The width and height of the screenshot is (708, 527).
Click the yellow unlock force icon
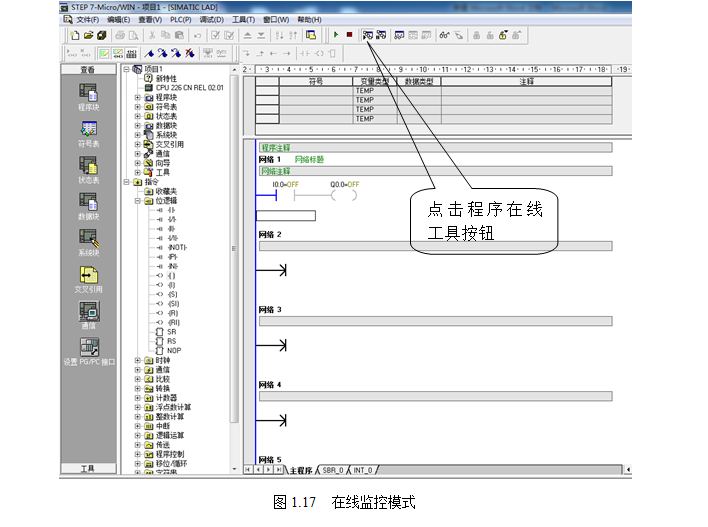click(503, 35)
